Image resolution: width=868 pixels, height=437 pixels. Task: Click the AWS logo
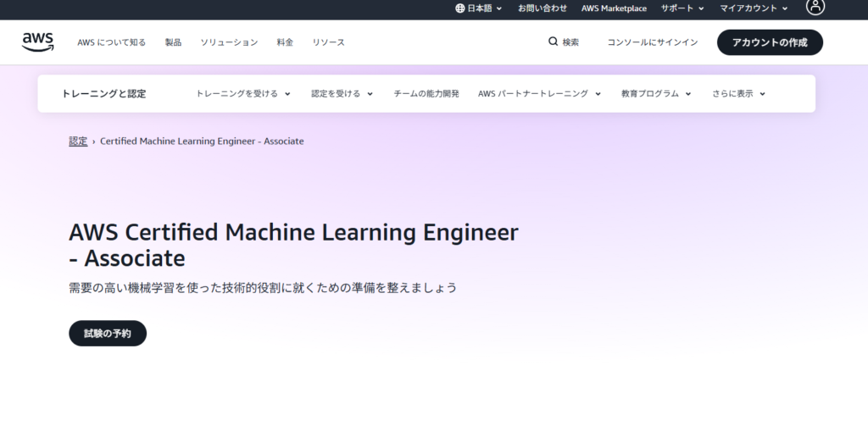click(38, 41)
